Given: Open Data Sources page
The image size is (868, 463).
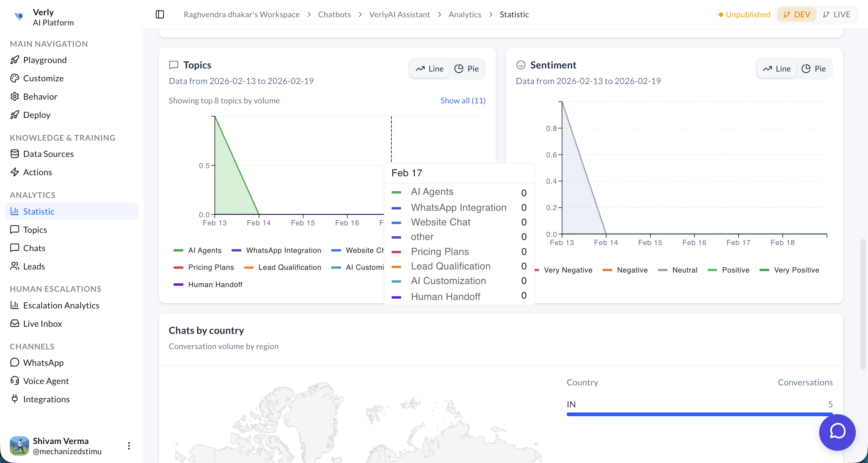Looking at the screenshot, I should pos(48,154).
